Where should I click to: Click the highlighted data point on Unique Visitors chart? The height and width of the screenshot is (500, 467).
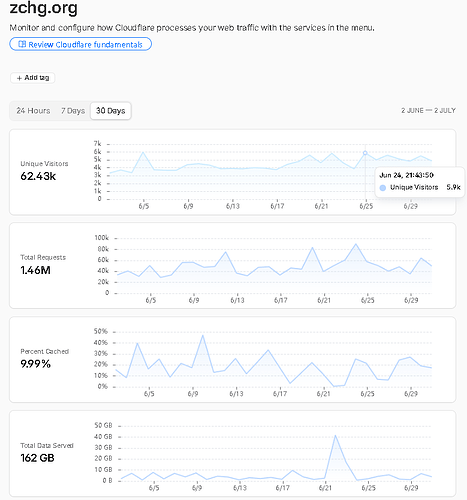click(365, 153)
